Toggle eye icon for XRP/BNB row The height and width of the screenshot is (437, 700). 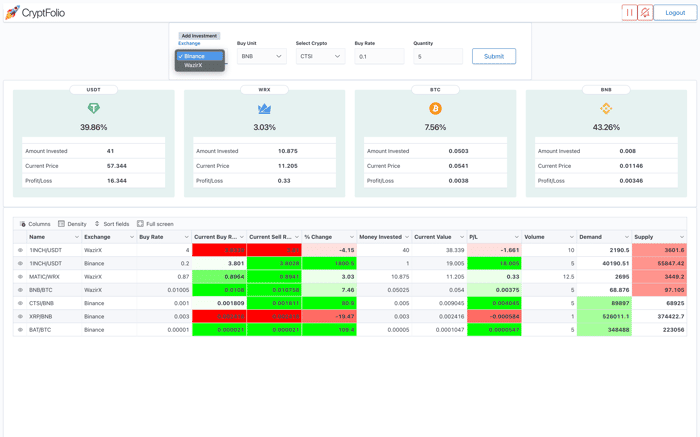pos(20,316)
